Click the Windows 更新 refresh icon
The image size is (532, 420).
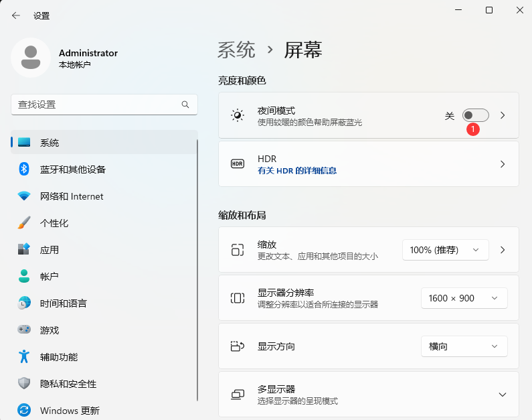(x=24, y=410)
